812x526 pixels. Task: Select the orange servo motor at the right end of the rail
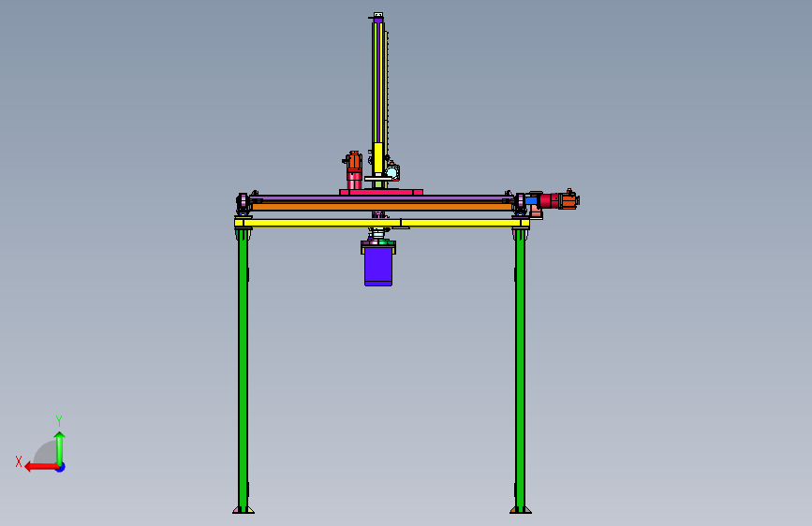[568, 200]
